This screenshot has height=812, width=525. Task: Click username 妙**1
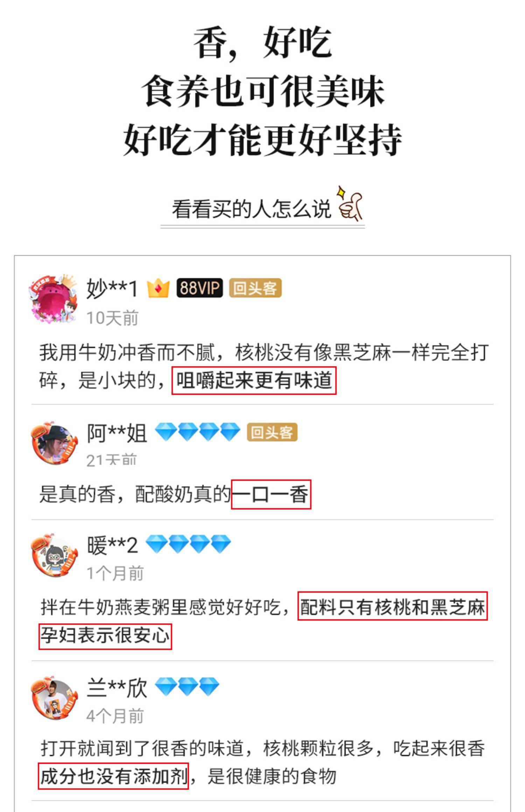click(x=112, y=289)
